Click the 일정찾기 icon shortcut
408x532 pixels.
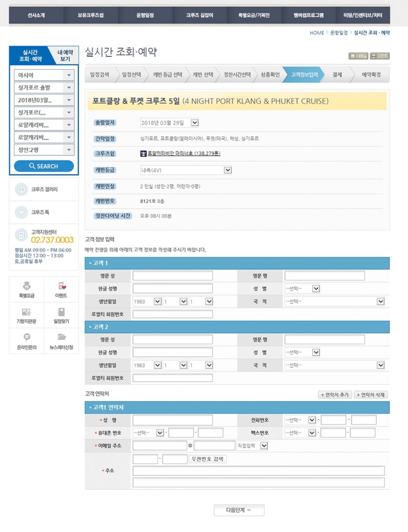pos(62,312)
